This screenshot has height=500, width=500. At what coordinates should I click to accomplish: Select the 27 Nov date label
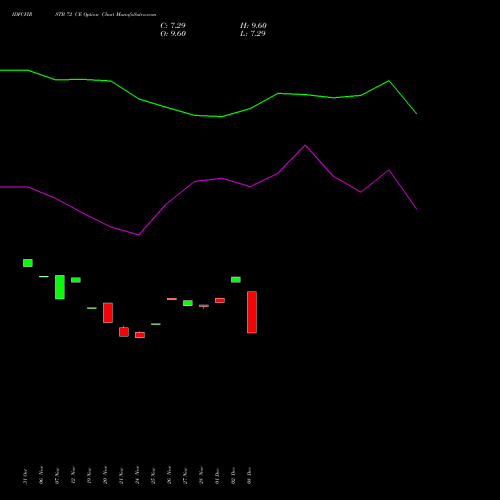(185, 475)
